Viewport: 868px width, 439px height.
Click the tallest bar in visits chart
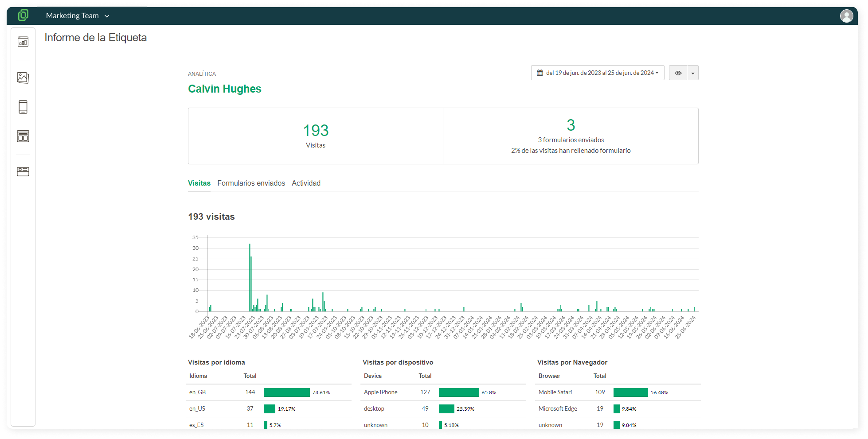250,277
